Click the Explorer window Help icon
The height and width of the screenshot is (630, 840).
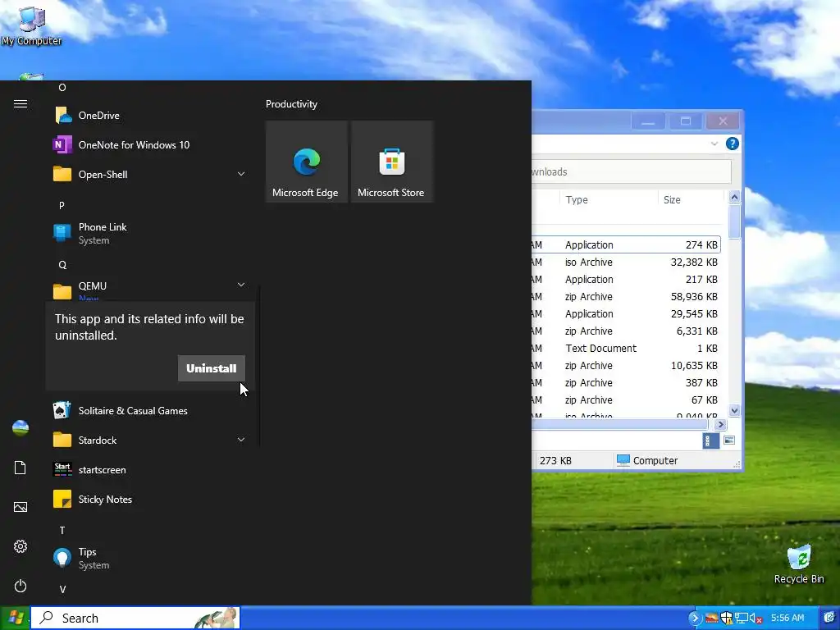click(x=733, y=144)
